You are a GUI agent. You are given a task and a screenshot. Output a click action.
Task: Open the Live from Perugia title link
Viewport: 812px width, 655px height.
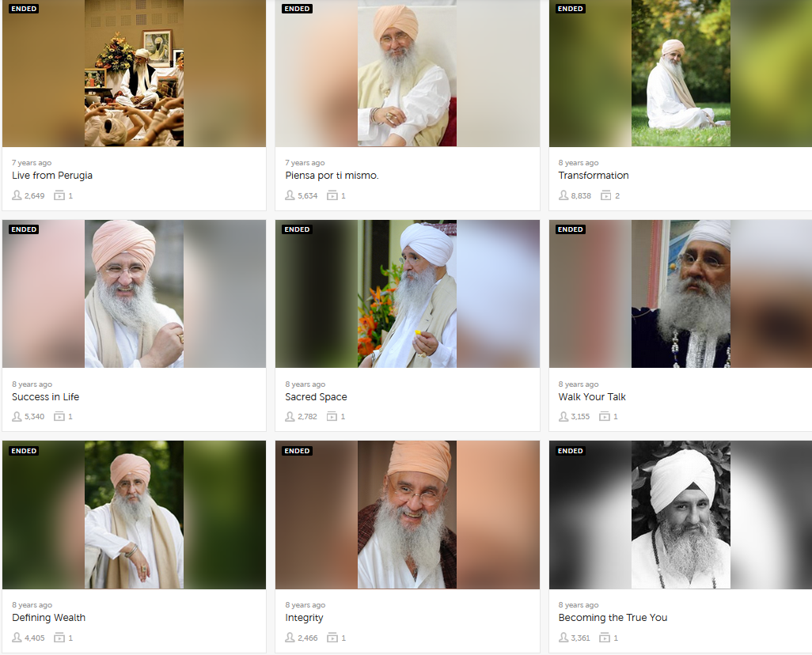point(52,176)
